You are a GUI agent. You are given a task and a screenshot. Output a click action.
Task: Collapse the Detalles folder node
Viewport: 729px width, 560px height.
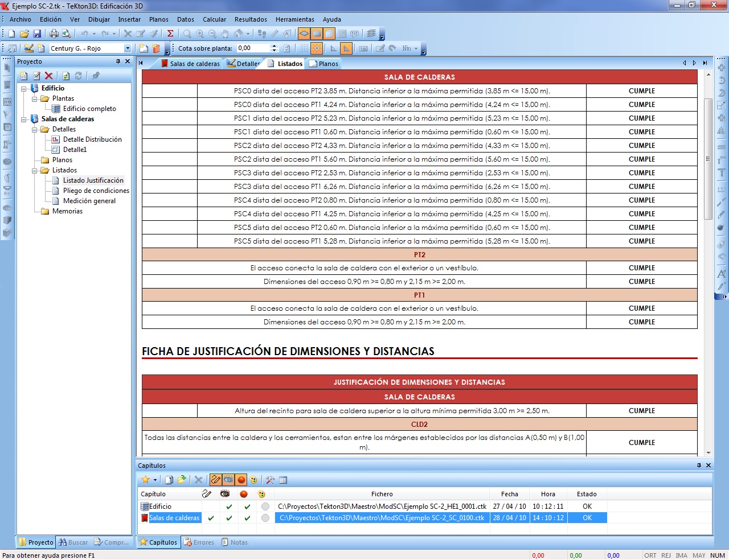pyautogui.click(x=35, y=129)
